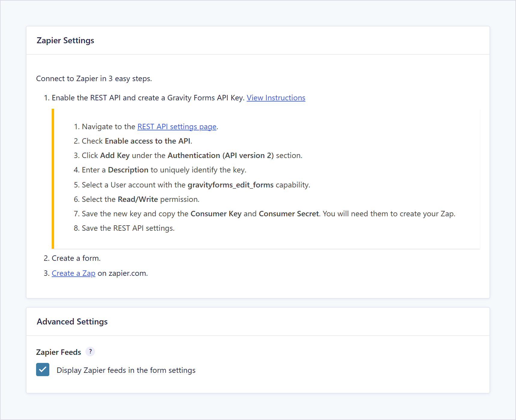Click the 'Consumer Key' bold text
This screenshot has height=420, width=516.
216,214
